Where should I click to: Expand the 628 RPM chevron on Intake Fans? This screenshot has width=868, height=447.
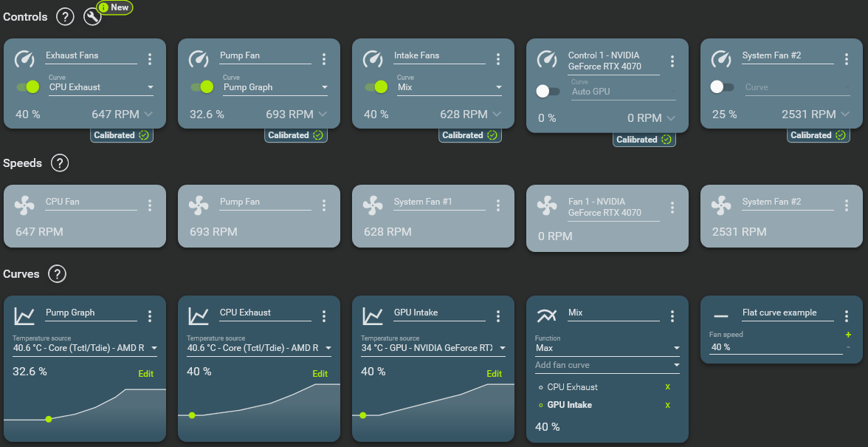click(497, 114)
